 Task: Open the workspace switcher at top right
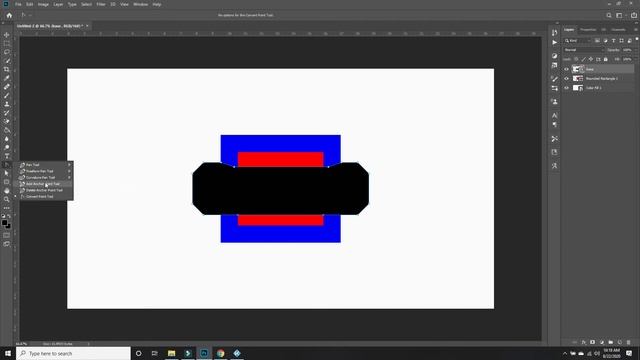tap(619, 15)
